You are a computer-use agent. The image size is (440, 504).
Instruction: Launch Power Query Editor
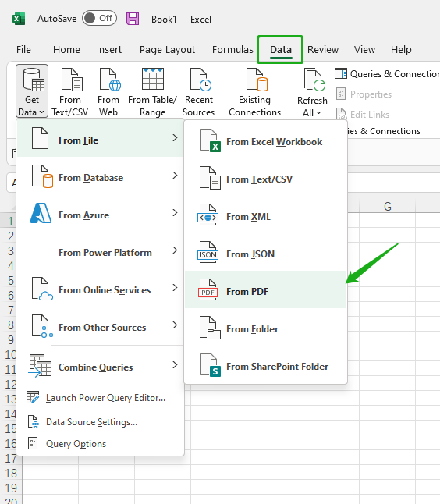point(100,398)
